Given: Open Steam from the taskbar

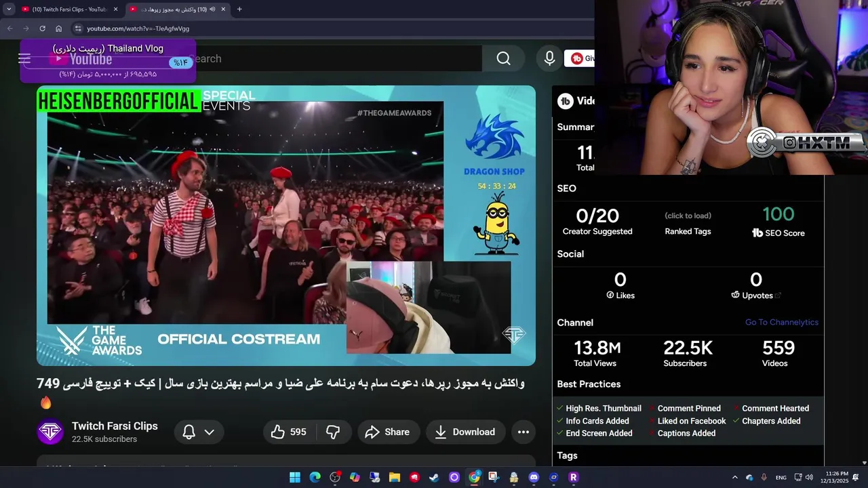Looking at the screenshot, I should pyautogui.click(x=434, y=477).
